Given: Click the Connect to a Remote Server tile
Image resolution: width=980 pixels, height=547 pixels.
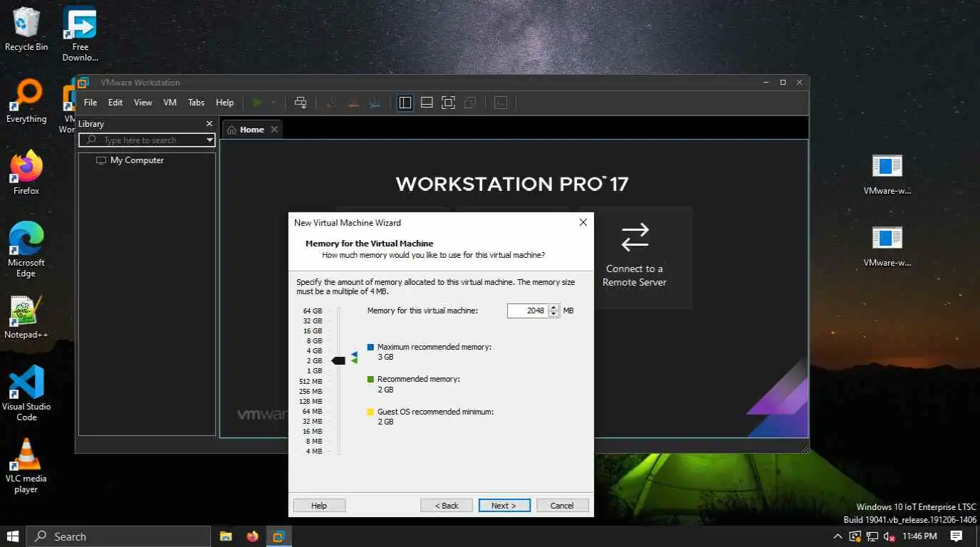Looking at the screenshot, I should click(635, 258).
